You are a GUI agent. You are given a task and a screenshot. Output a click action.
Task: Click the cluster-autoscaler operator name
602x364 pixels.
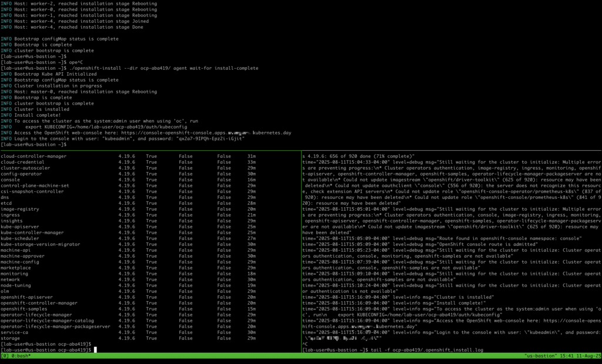[x=25, y=168]
